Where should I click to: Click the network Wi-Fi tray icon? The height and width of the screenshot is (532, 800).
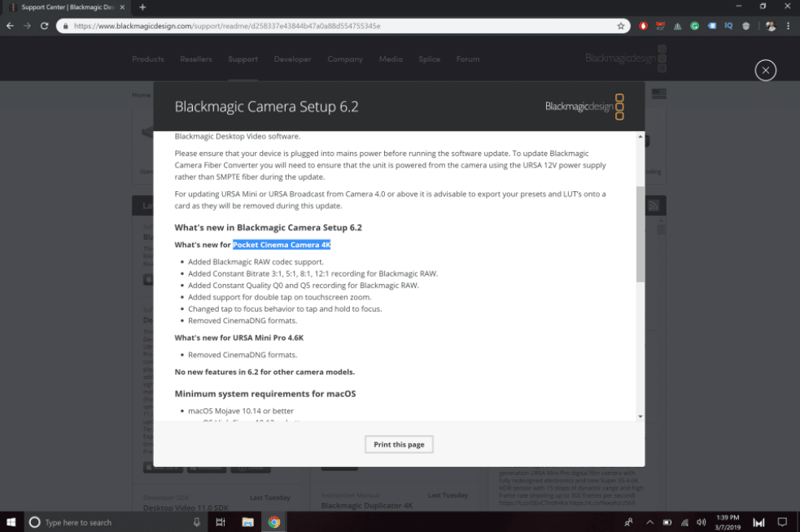[x=684, y=522]
